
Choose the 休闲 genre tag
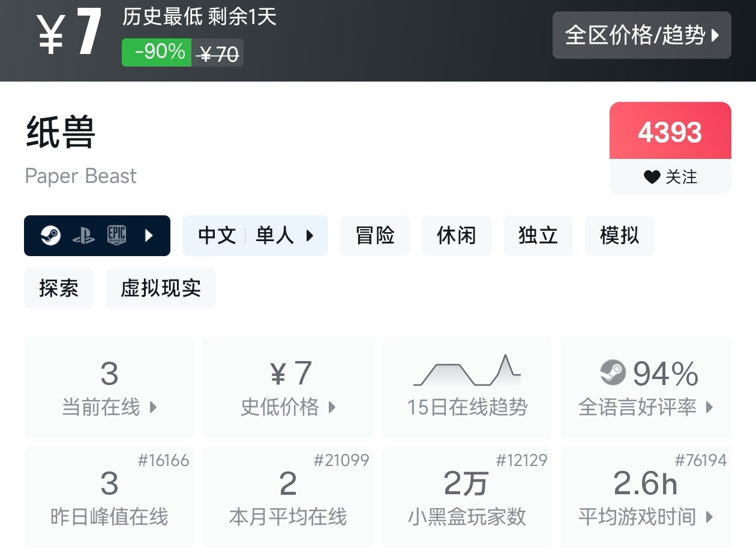(457, 236)
